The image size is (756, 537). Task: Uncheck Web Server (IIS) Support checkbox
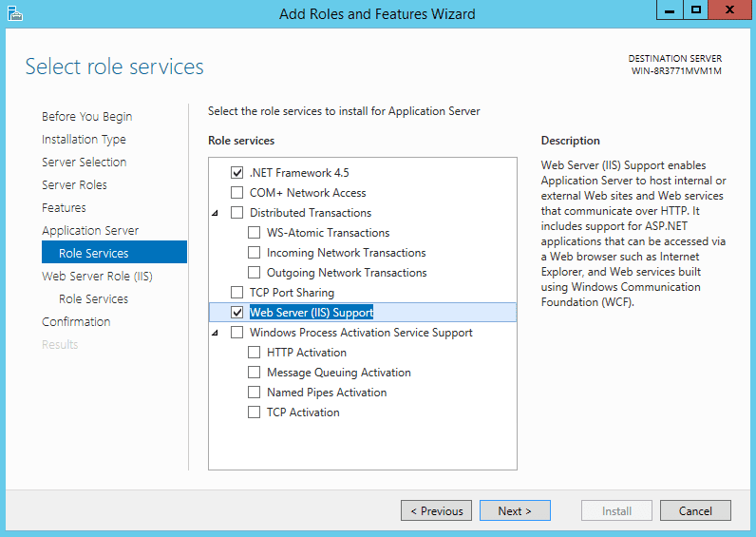pos(236,312)
